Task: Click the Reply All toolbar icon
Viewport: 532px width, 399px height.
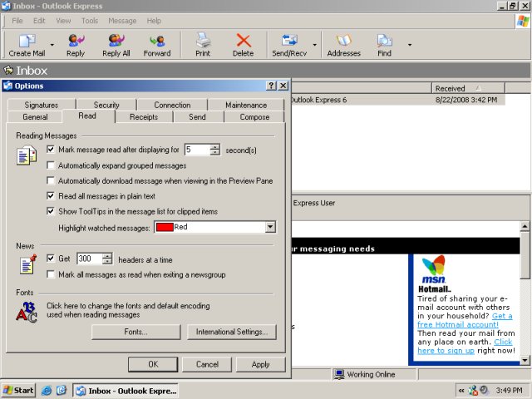Action: pyautogui.click(x=116, y=41)
